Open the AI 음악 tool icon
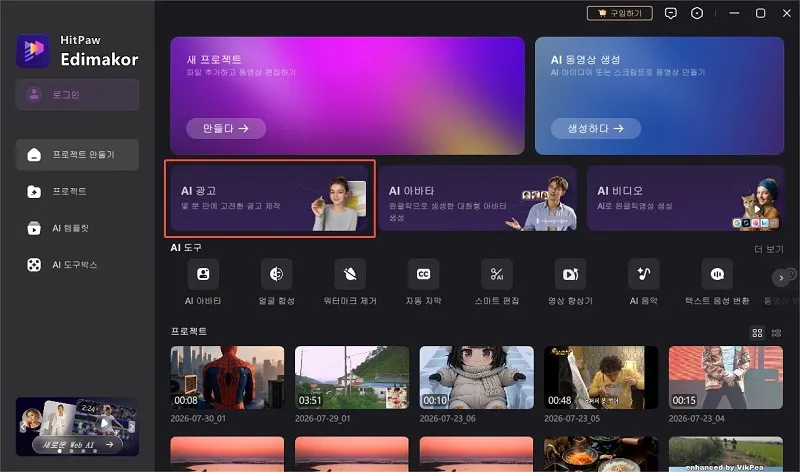The height and width of the screenshot is (472, 800). (644, 274)
